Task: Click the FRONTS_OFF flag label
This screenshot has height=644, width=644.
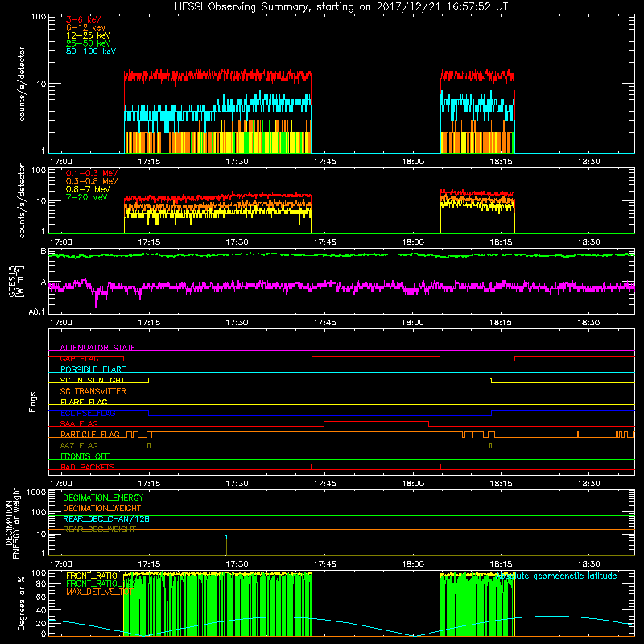Action: click(x=85, y=456)
